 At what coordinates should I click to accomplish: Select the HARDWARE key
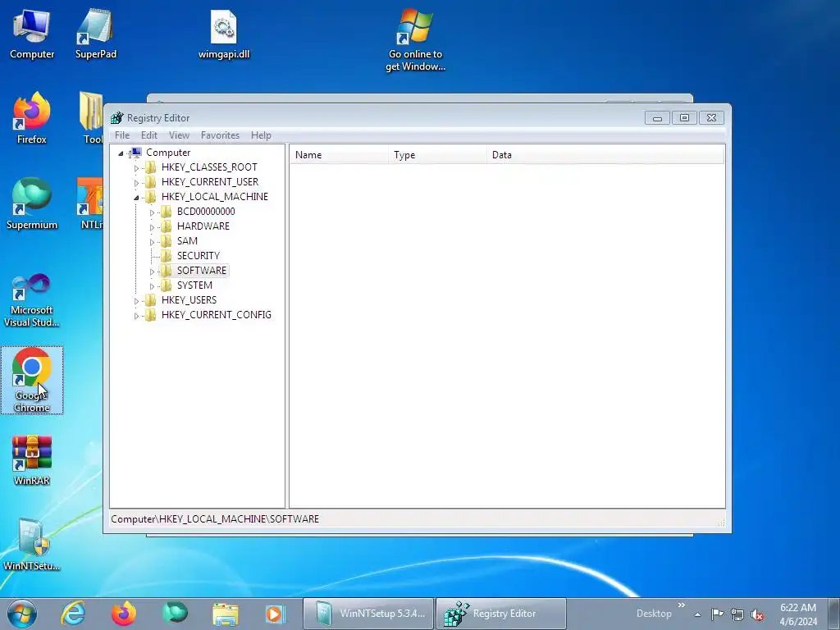pyautogui.click(x=203, y=226)
